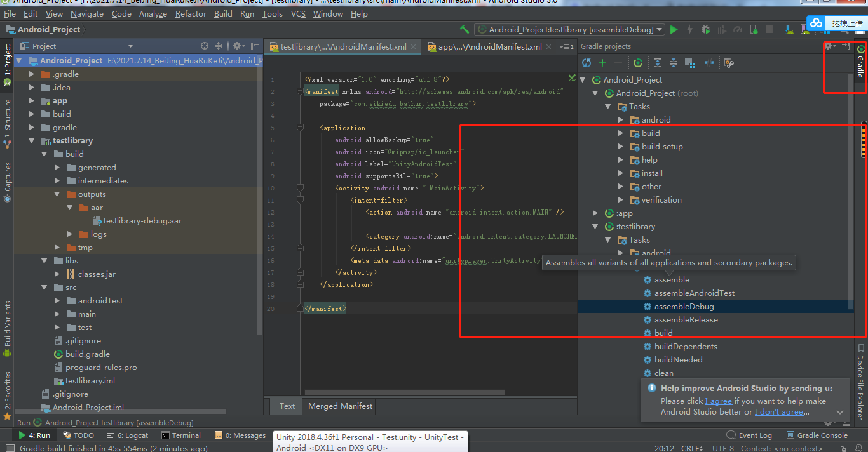Screen dimensions: 868x452
Task: Open the Gradle Console
Action: [817, 435]
